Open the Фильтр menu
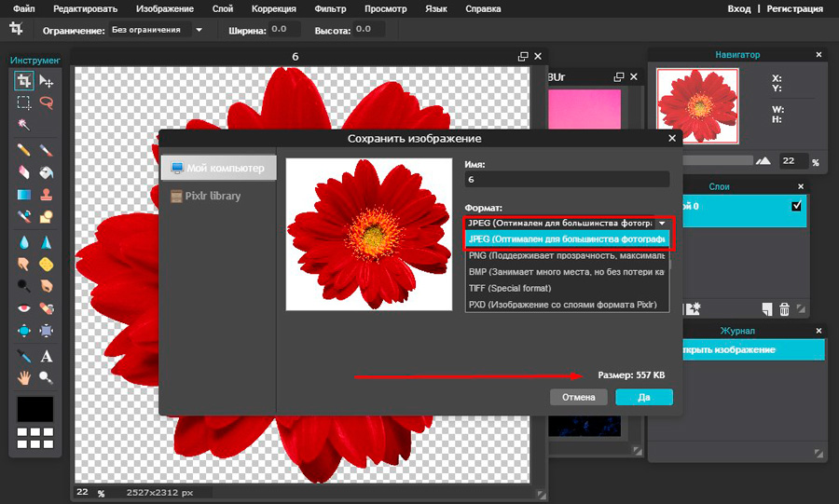 [330, 8]
